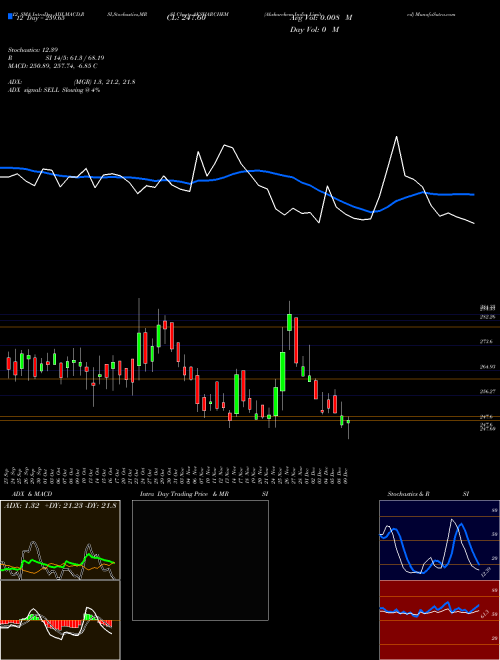
Task: Click the 272.6 price level label
Action: click(x=486, y=342)
